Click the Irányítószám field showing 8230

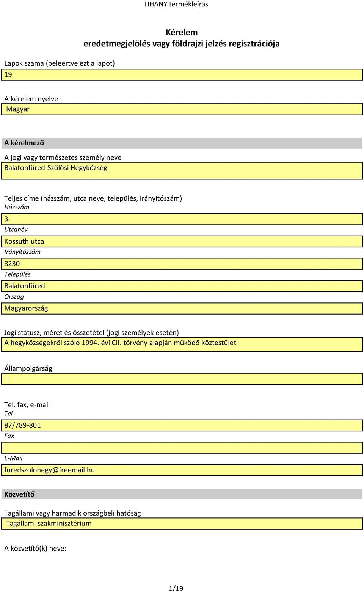pyautogui.click(x=182, y=264)
